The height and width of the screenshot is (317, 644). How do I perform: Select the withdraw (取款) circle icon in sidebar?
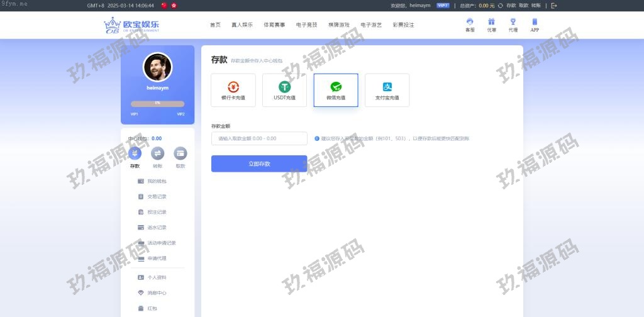pyautogui.click(x=180, y=153)
